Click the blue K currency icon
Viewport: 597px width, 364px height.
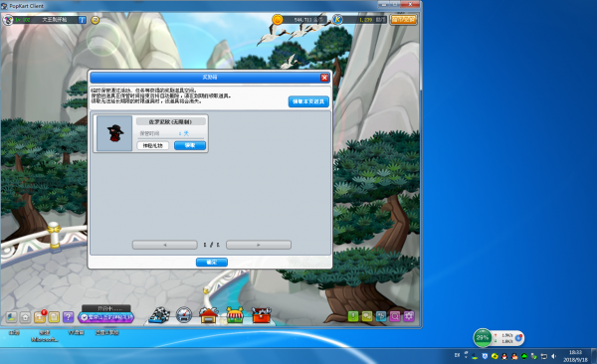click(x=337, y=20)
